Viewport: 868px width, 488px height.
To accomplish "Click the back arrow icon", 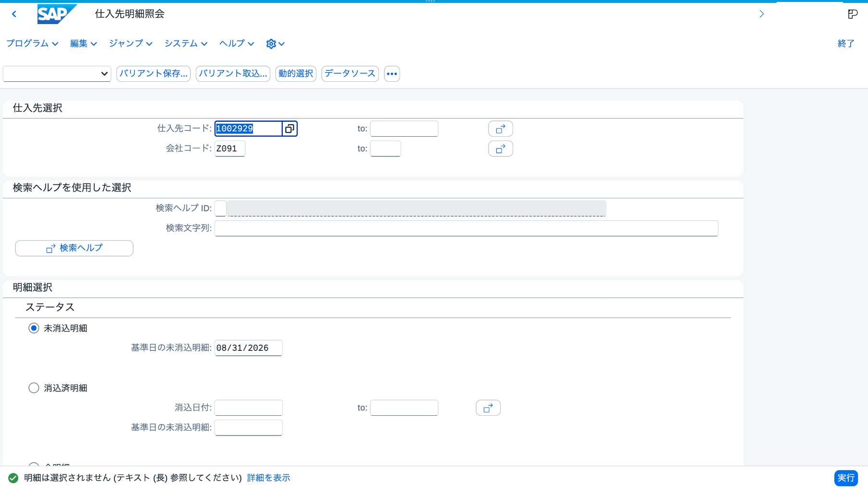I will 14,14.
